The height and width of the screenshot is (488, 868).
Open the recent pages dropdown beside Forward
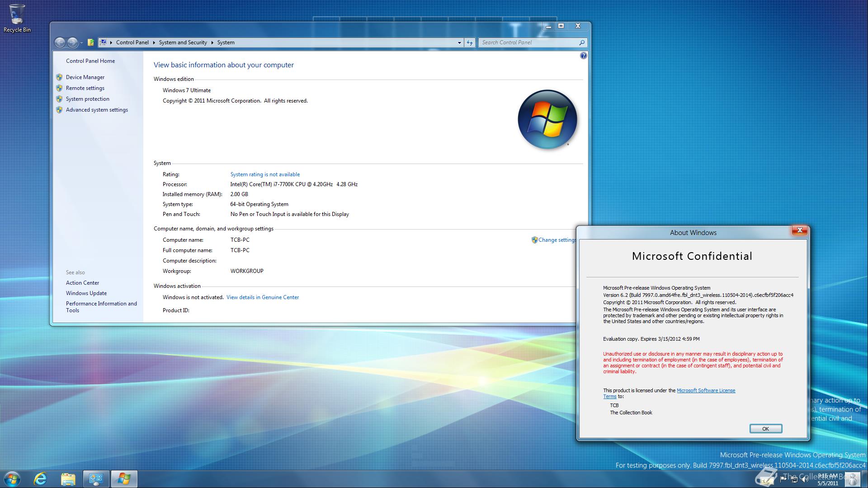pos(81,43)
